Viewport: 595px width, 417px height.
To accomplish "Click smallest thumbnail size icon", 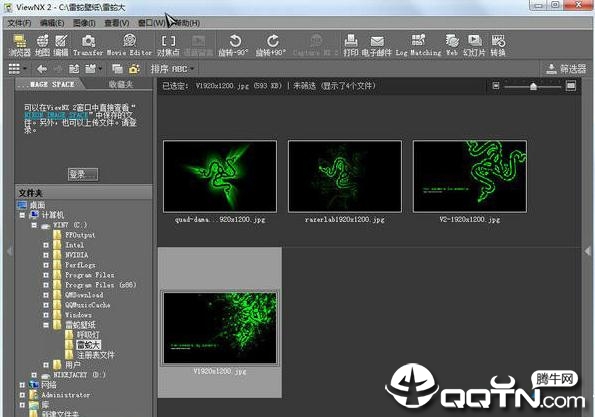I will click(x=496, y=86).
